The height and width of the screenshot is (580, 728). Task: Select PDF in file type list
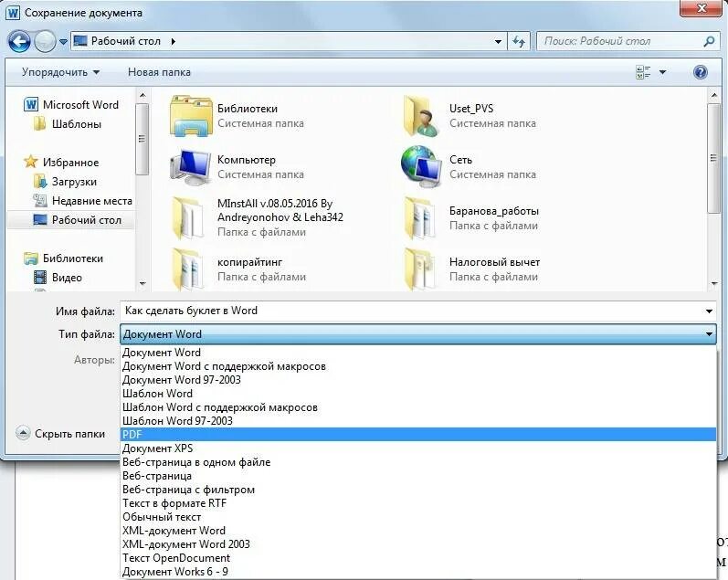(417, 435)
